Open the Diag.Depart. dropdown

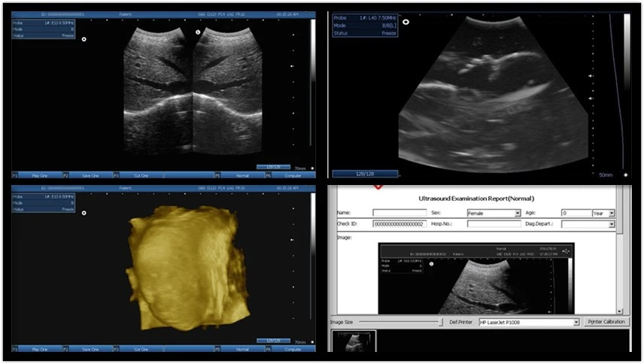point(611,224)
